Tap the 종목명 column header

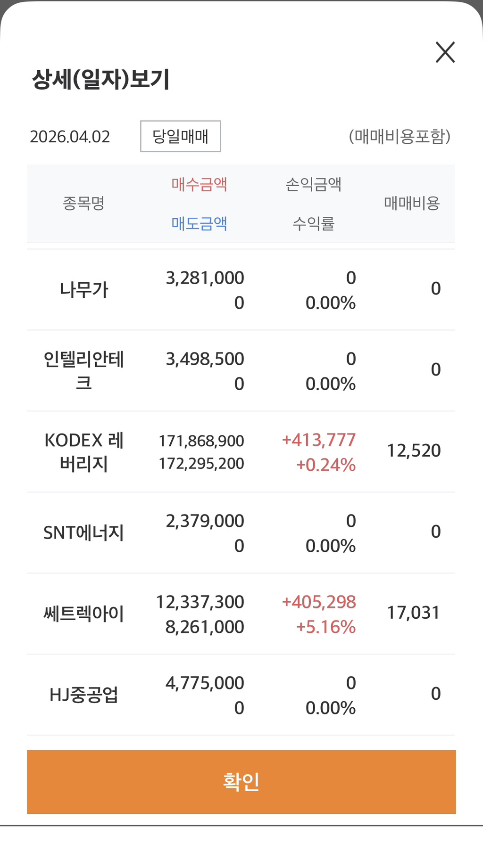coord(83,203)
